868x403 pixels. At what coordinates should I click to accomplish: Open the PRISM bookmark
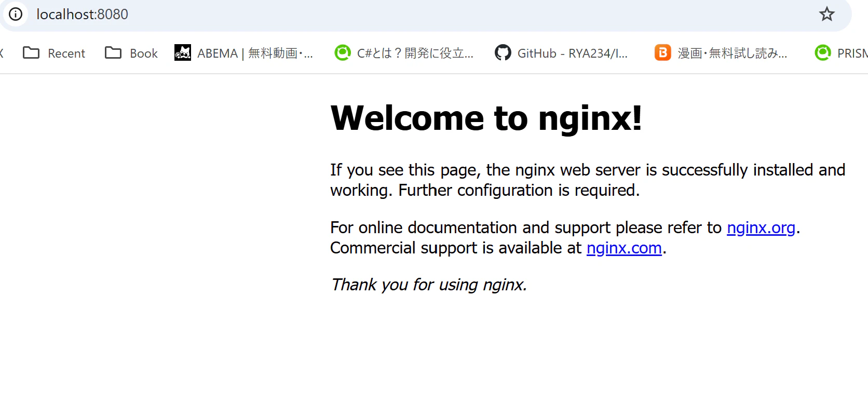[x=841, y=53]
